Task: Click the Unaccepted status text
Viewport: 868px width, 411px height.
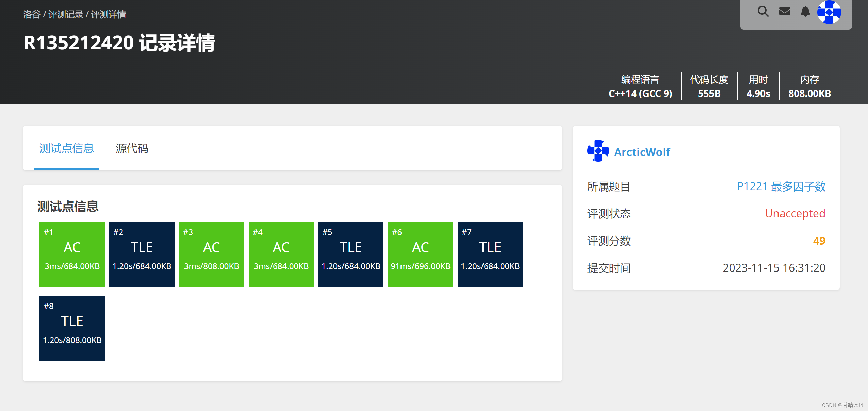Action: click(x=795, y=213)
